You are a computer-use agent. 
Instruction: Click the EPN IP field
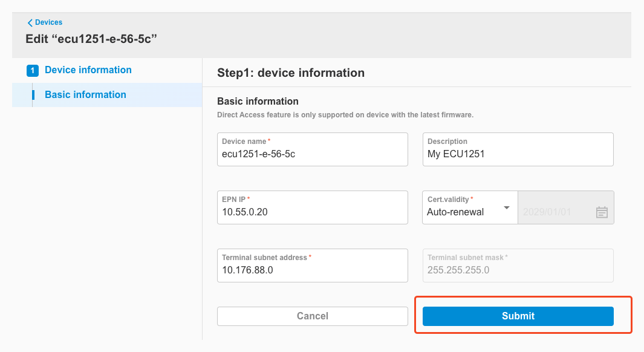coord(312,207)
